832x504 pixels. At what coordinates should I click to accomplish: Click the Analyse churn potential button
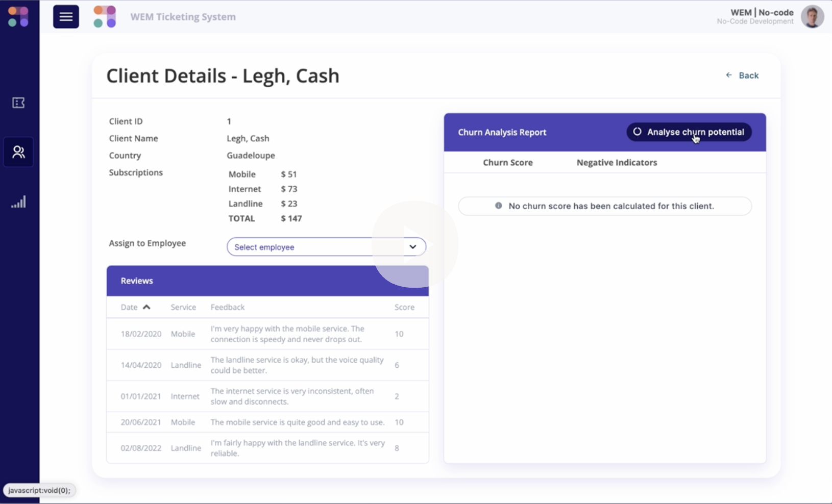[689, 132]
